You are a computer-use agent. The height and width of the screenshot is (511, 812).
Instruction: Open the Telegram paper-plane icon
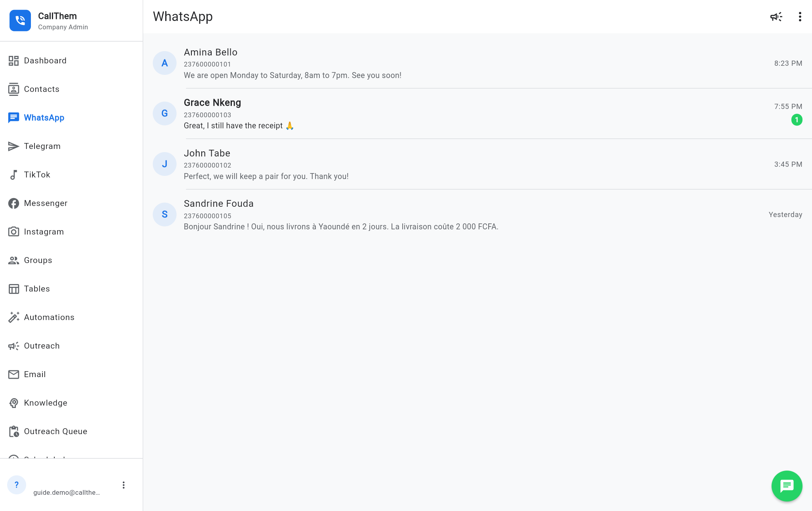point(13,146)
